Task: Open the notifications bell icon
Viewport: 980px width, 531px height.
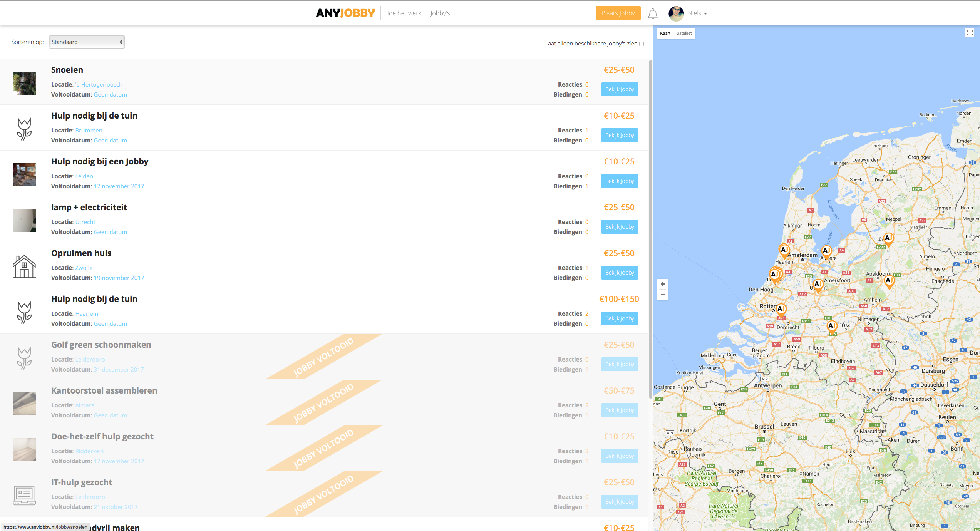Action: click(653, 14)
